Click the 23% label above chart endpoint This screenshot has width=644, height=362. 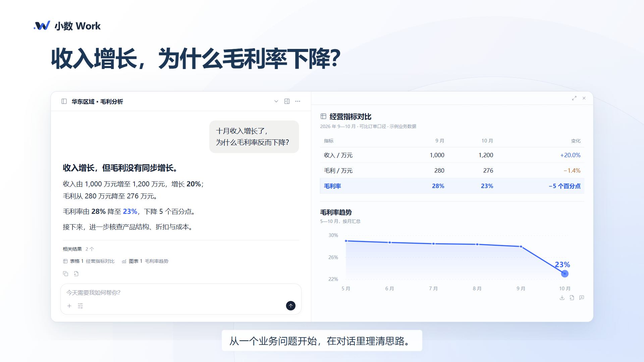[x=562, y=264]
